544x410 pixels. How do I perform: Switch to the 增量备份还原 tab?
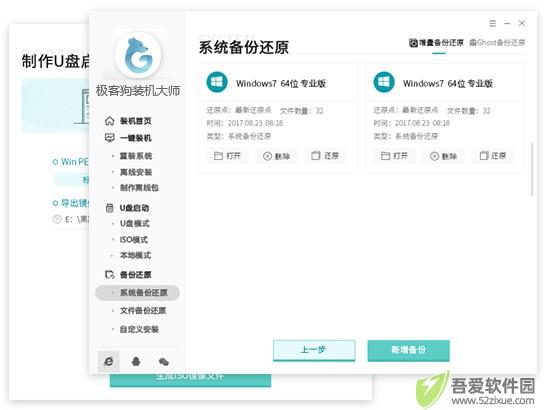pos(436,43)
